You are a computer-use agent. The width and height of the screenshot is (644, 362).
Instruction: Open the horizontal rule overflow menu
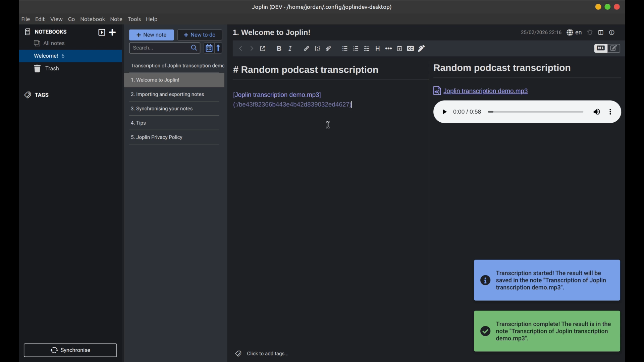[388, 48]
